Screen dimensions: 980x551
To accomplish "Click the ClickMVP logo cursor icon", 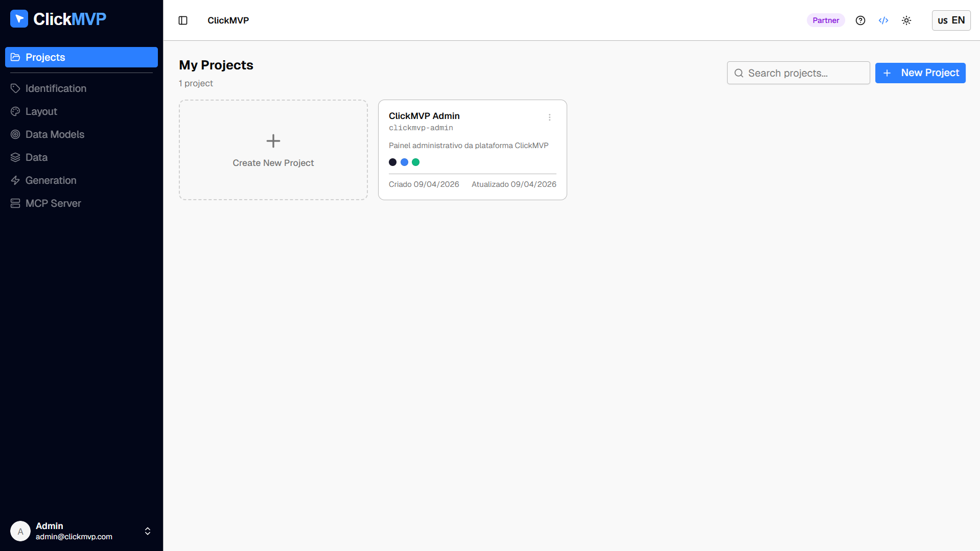I will (19, 19).
